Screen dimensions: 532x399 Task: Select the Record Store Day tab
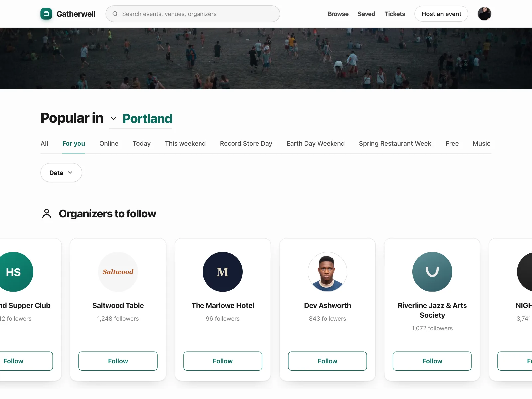click(246, 143)
